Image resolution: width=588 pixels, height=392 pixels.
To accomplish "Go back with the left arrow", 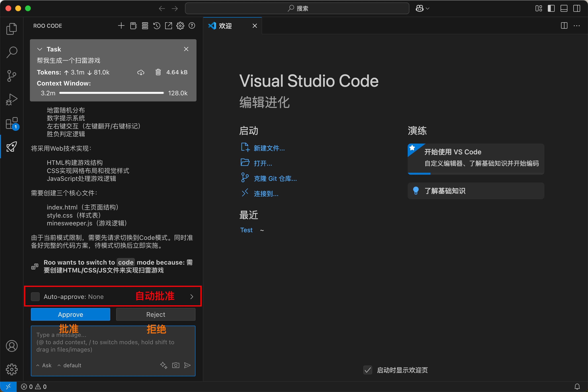I will [x=162, y=9].
